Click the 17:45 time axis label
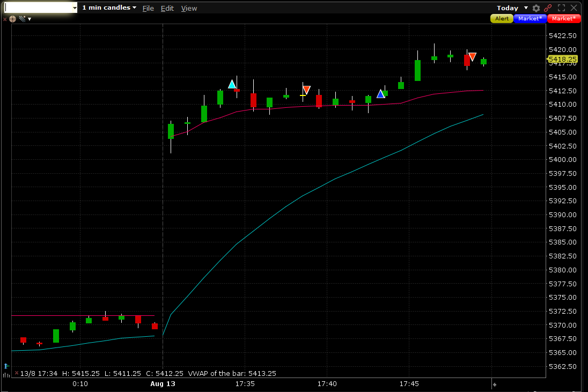Screen dimensions: 588x392 click(x=409, y=384)
